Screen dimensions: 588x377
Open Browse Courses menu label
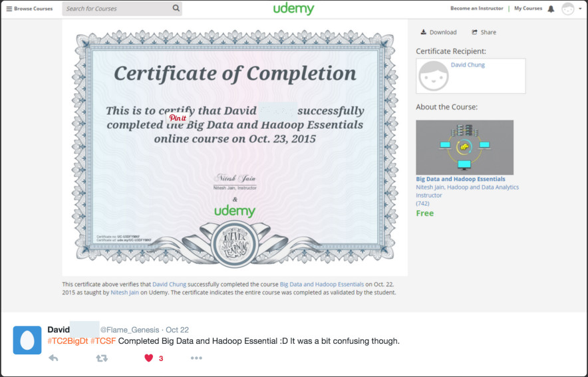coord(33,9)
